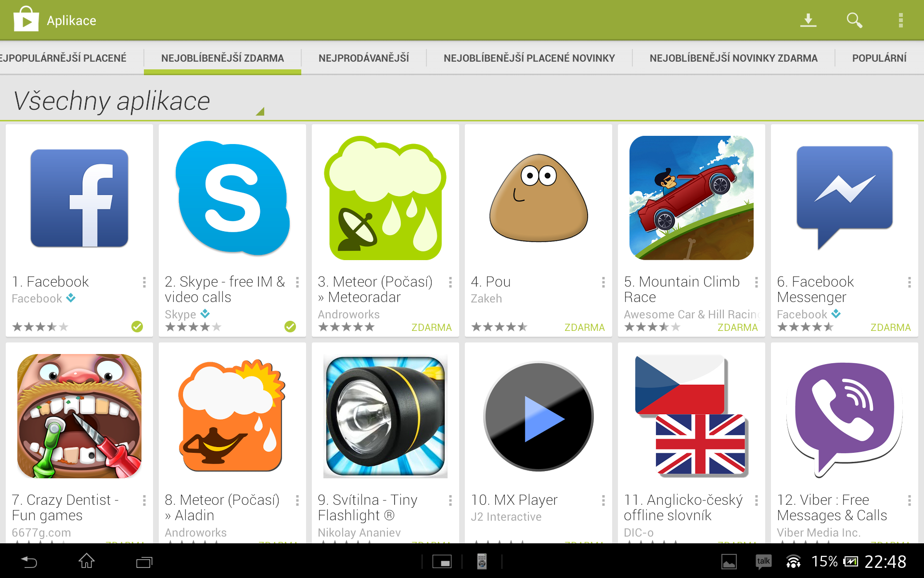Open the options menu for Facebook Messenger
This screenshot has height=578, width=924.
tap(909, 282)
